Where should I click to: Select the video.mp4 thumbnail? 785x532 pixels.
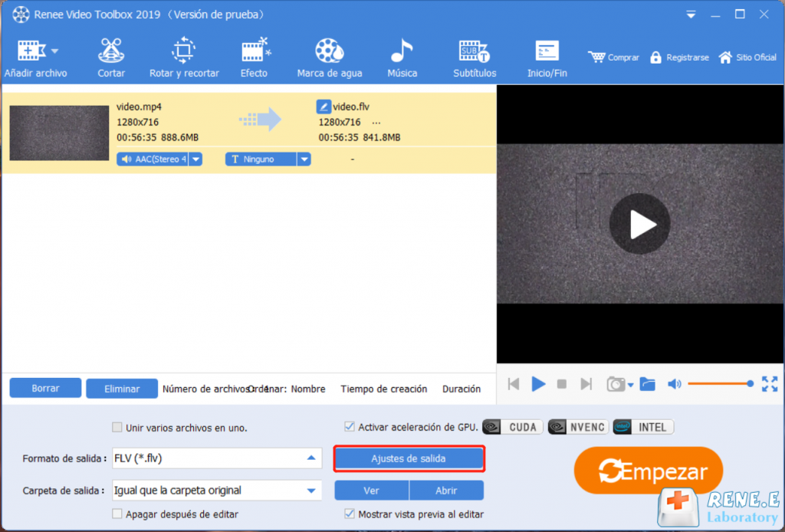pyautogui.click(x=59, y=133)
